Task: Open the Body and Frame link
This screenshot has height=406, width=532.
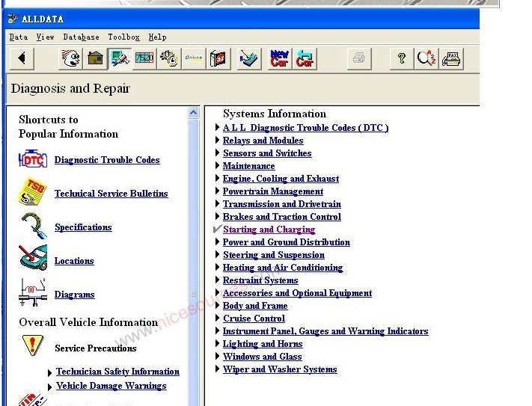Action: pyautogui.click(x=255, y=306)
